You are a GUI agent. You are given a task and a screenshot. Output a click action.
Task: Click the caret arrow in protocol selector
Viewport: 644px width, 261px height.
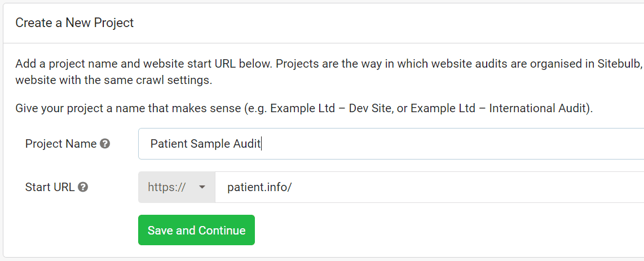202,188
